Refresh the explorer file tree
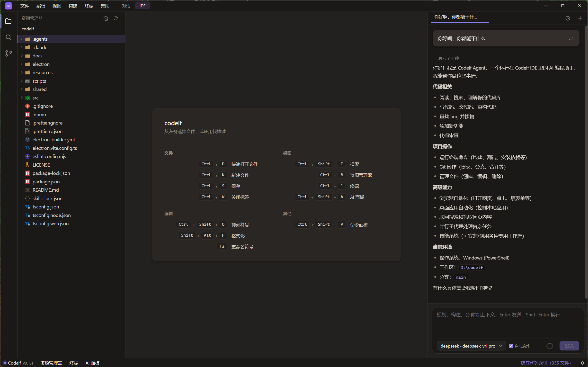This screenshot has height=367, width=588. [116, 18]
